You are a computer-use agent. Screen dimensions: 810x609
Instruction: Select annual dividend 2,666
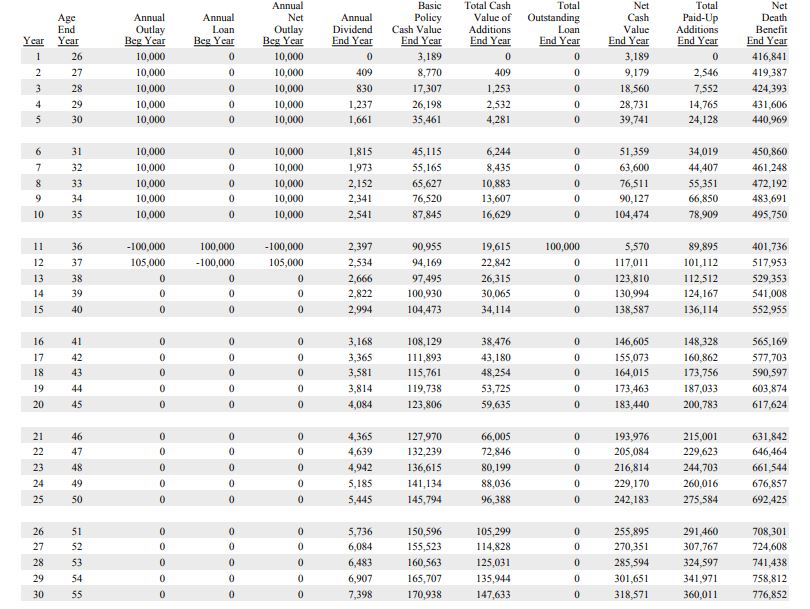pos(360,279)
